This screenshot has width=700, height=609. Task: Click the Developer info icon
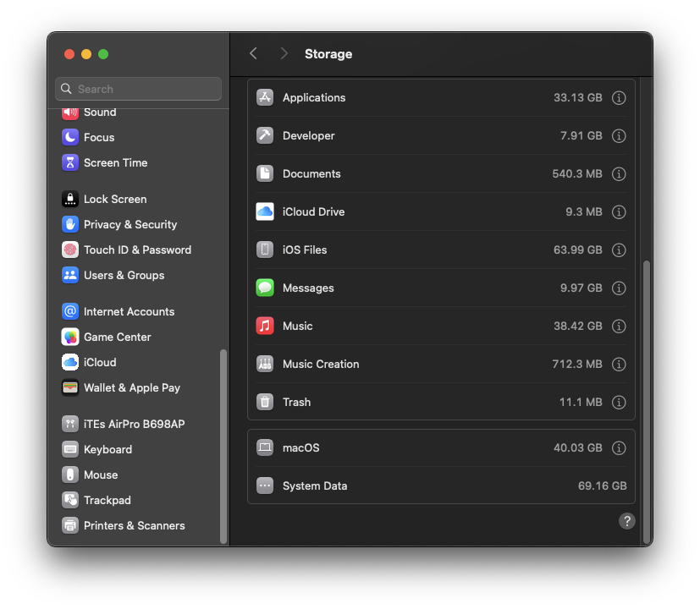tap(619, 136)
